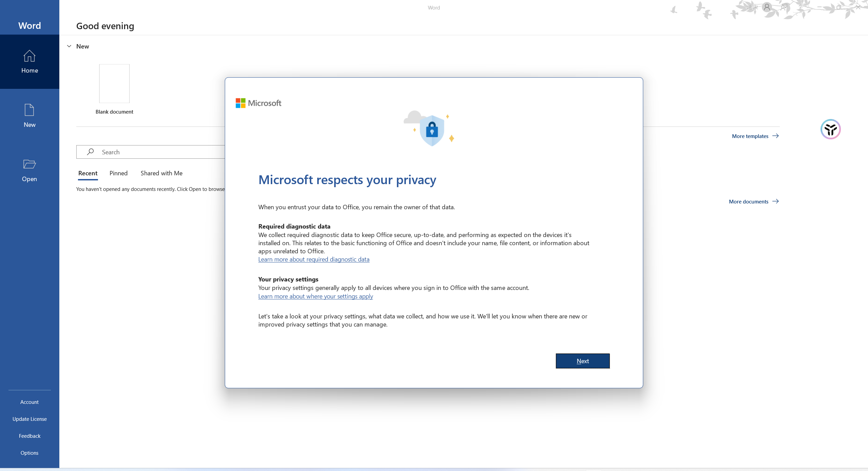Image resolution: width=868 pixels, height=471 pixels.
Task: Select the Recent tab
Action: [x=88, y=173]
